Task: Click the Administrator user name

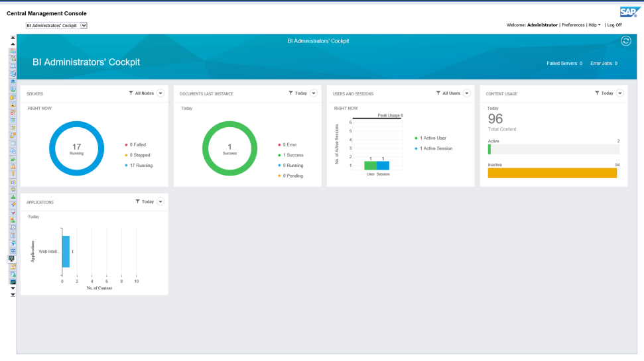Action: tap(542, 25)
